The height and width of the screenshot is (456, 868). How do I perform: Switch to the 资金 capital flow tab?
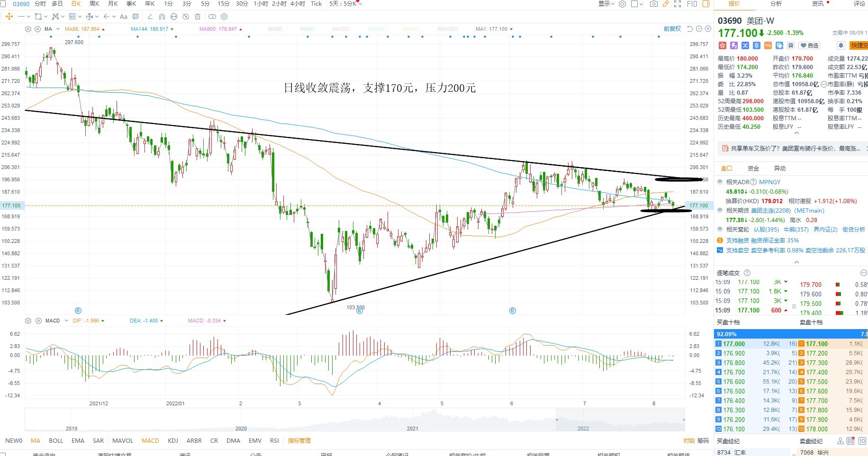(x=753, y=169)
